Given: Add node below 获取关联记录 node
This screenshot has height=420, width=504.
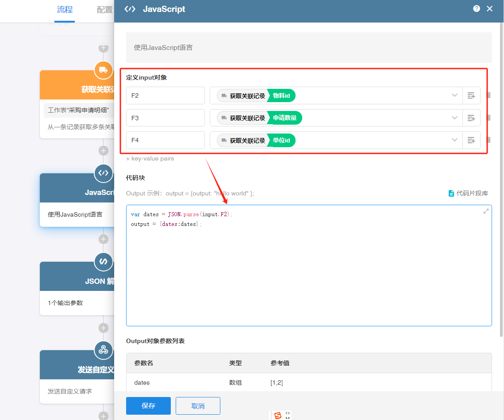Looking at the screenshot, I should point(103,151).
